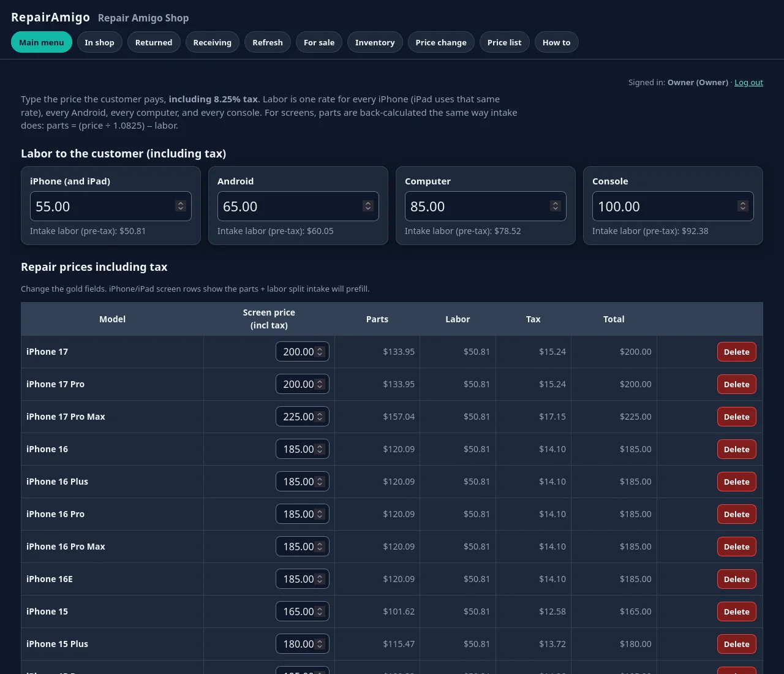The height and width of the screenshot is (674, 784).
Task: Adjust the Android labor stepper arrows
Action: coord(368,206)
